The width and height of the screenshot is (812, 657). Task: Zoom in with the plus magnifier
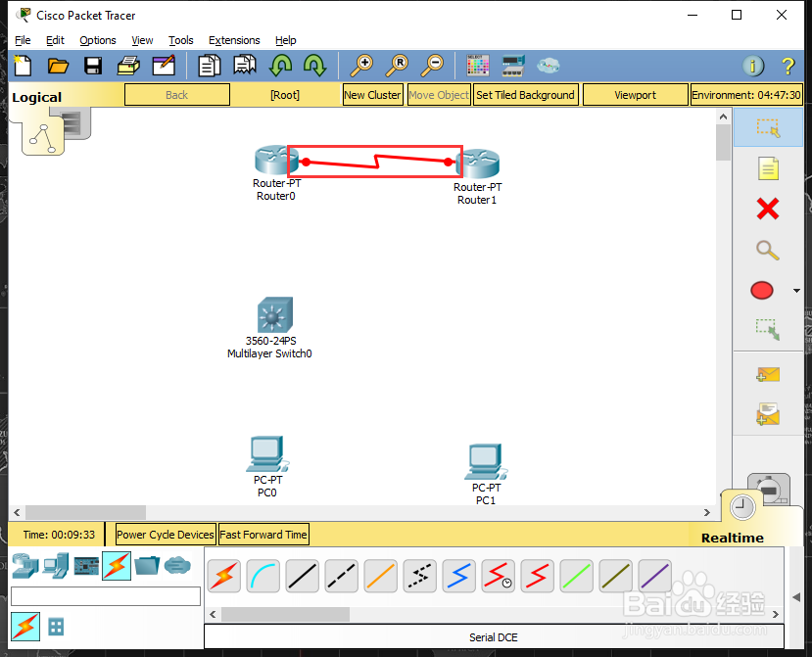pos(361,66)
